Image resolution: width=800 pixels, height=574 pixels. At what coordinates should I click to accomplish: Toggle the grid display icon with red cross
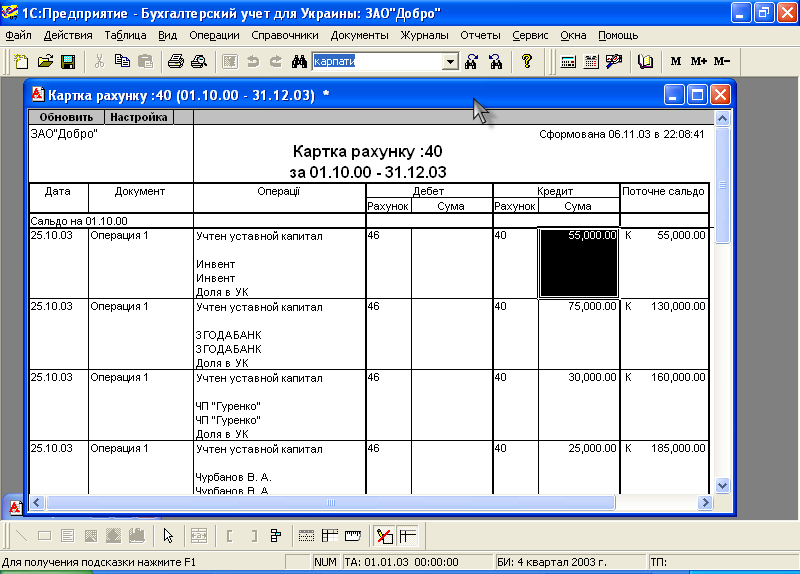(384, 536)
